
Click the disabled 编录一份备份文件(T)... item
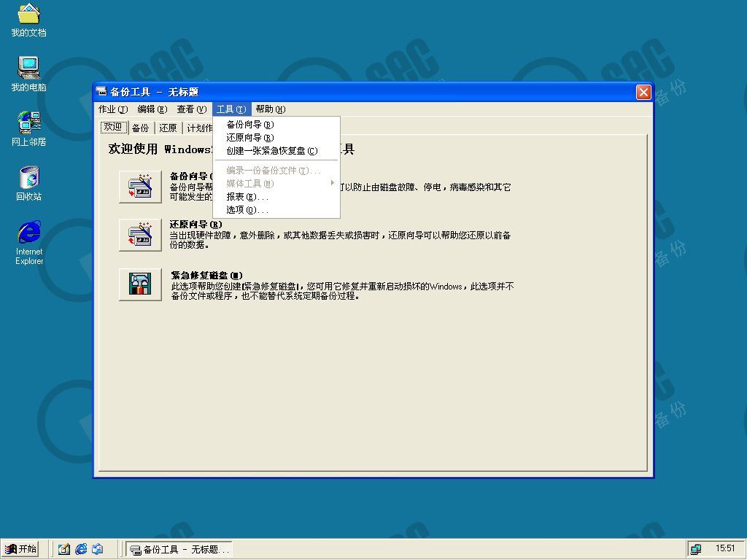(x=276, y=170)
